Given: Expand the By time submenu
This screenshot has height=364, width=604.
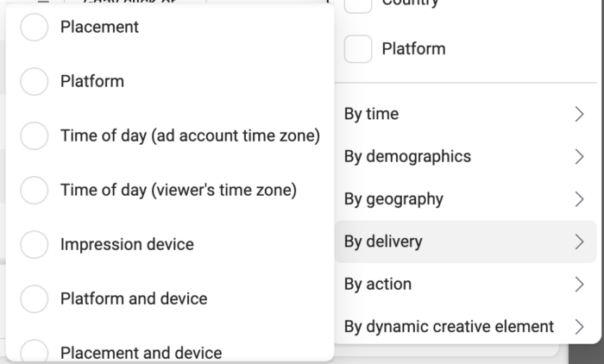Looking at the screenshot, I should (x=465, y=114).
